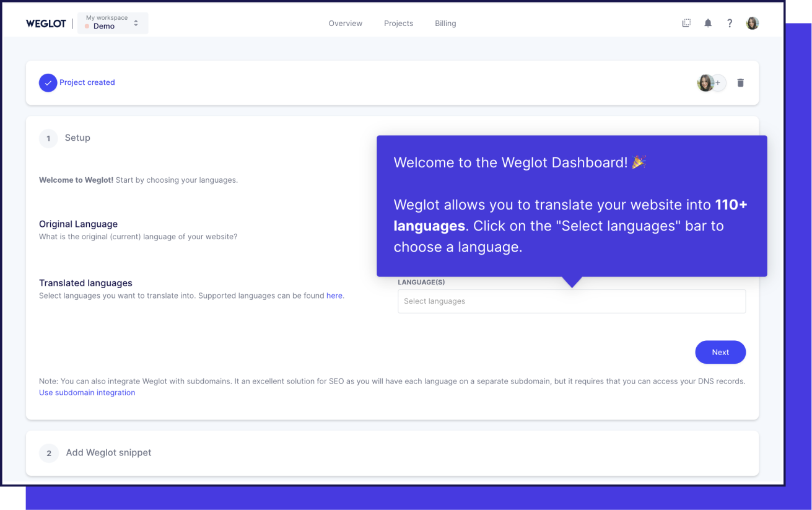Open your profile avatar menu
Viewport: 812px width, 510px height.
[x=752, y=22]
